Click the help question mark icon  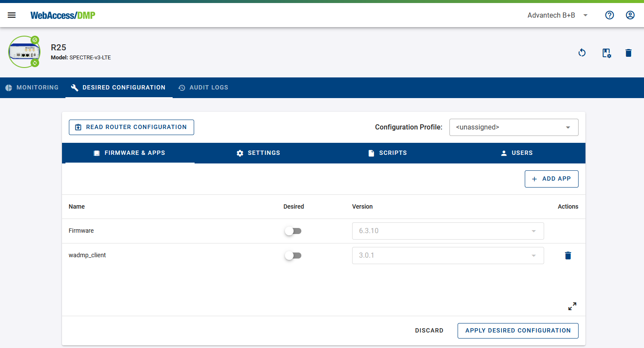(609, 15)
